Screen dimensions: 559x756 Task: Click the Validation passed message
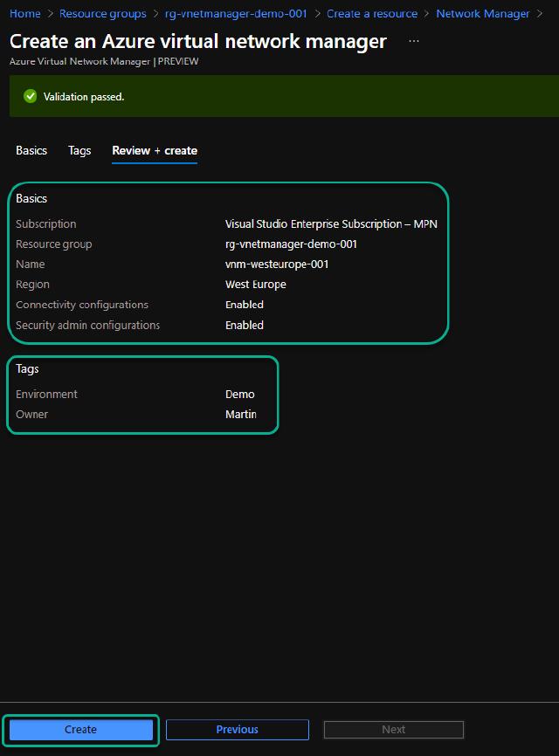click(84, 97)
